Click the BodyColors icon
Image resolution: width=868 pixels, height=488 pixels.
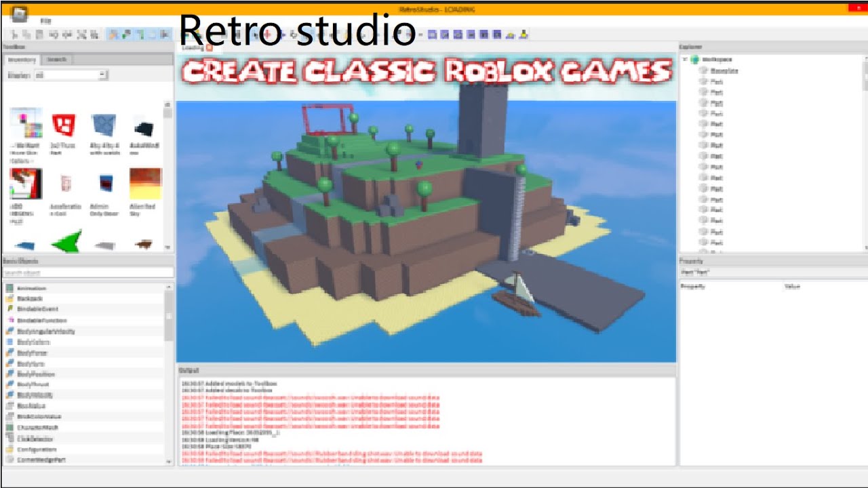(9, 342)
